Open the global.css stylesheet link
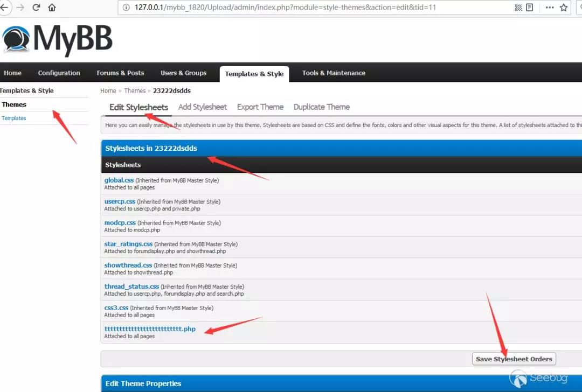The width and height of the screenshot is (582, 392). point(119,180)
